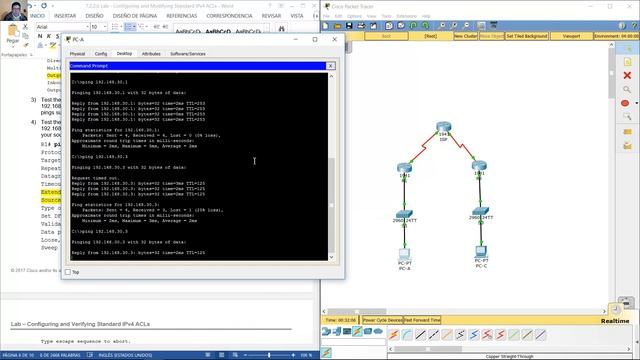
Task: Click the Packet Tracer help question icon
Action: click(x=634, y=26)
